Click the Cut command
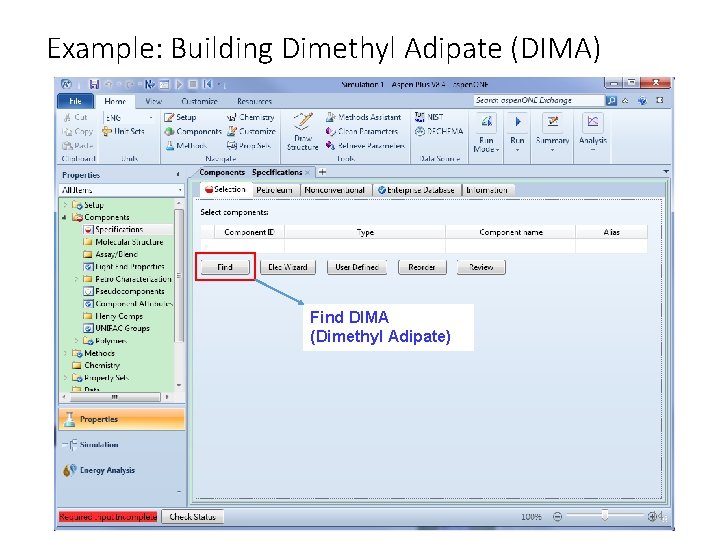 tap(75, 118)
